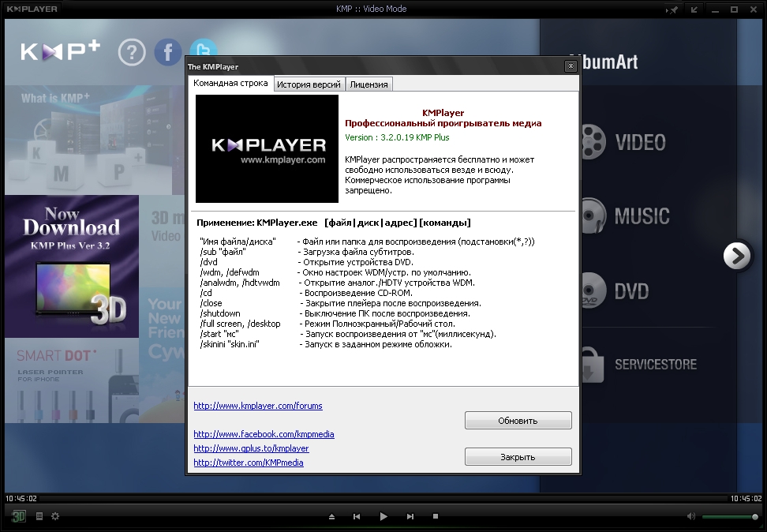
Task: Open the SMART DOT laser pointer ad
Action: (x=72, y=380)
